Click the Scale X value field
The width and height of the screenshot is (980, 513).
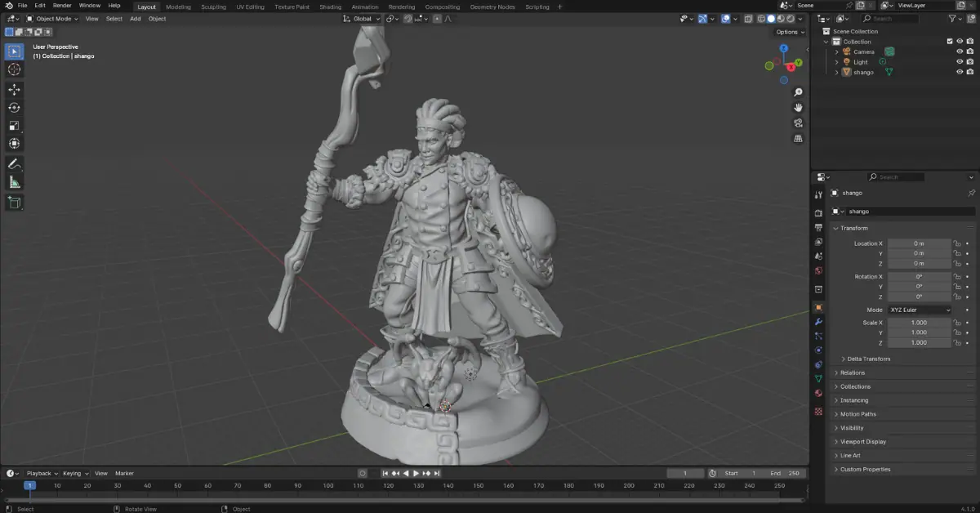pos(920,322)
